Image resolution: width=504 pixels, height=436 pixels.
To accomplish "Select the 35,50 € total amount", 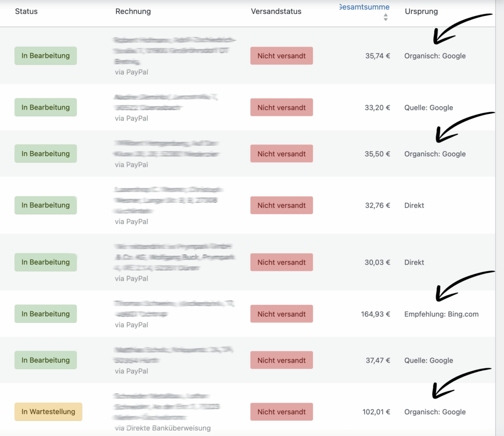I will click(378, 154).
